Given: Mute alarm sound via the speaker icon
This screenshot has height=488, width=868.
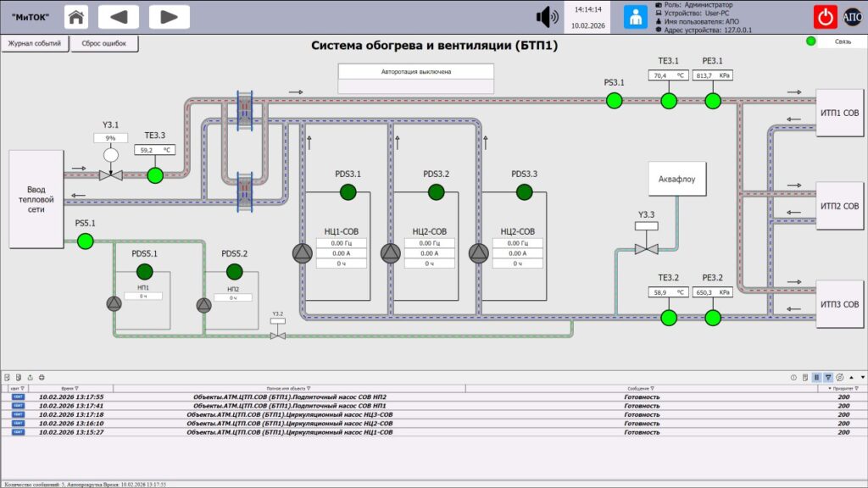Looking at the screenshot, I should click(x=547, y=17).
